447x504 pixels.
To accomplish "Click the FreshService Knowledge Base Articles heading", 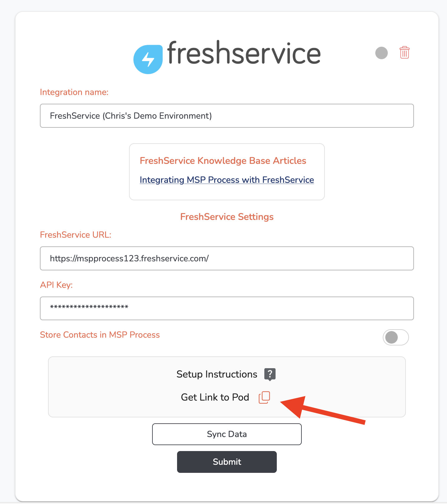I will pyautogui.click(x=223, y=161).
